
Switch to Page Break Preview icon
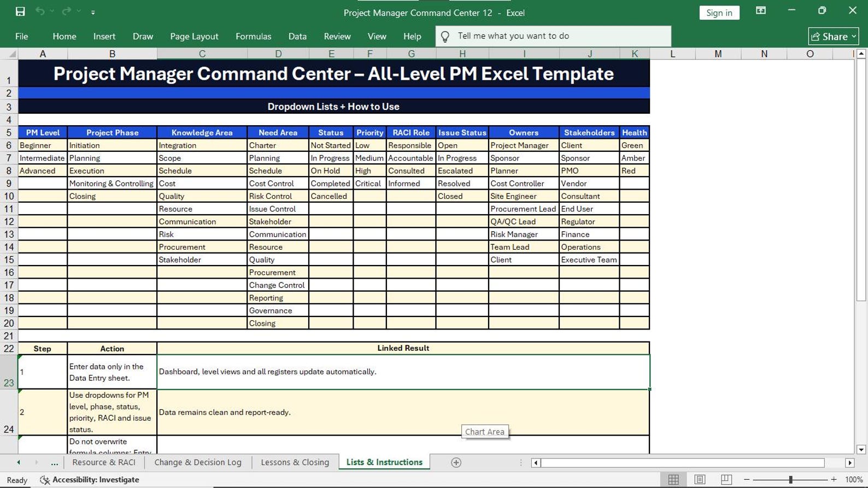(x=726, y=479)
